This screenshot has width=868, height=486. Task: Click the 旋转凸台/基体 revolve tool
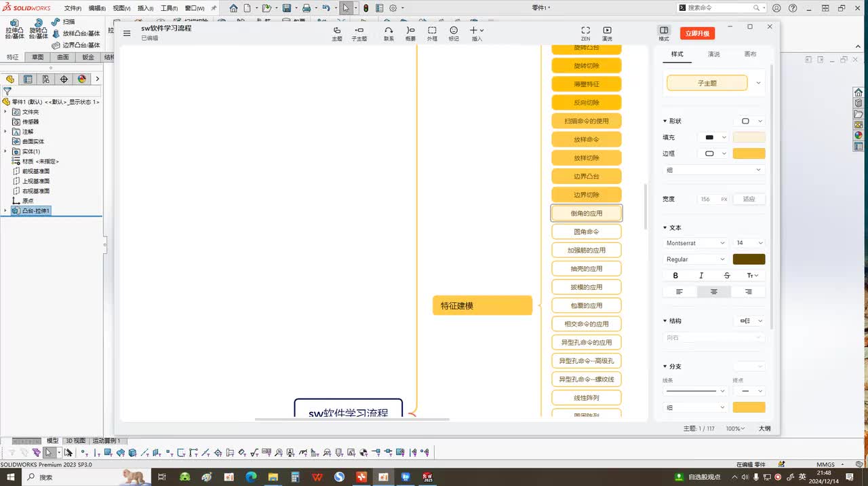(38, 29)
